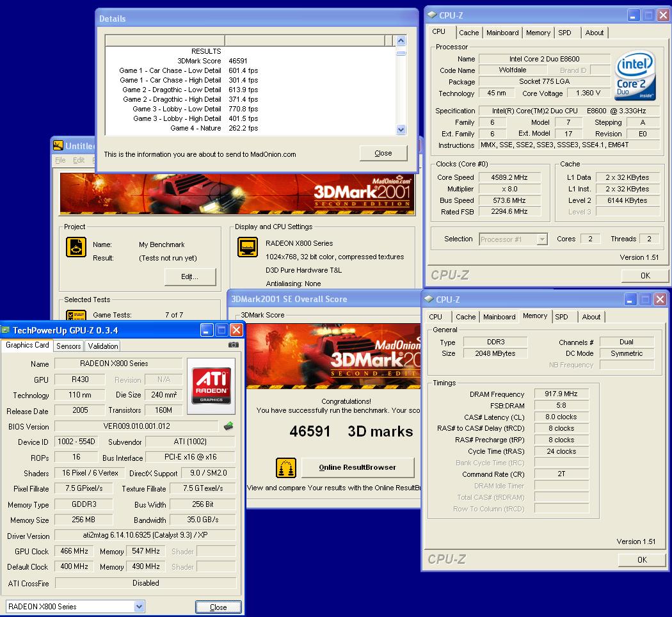
Task: Open About tab in bottom CPU-Z window
Action: [591, 317]
